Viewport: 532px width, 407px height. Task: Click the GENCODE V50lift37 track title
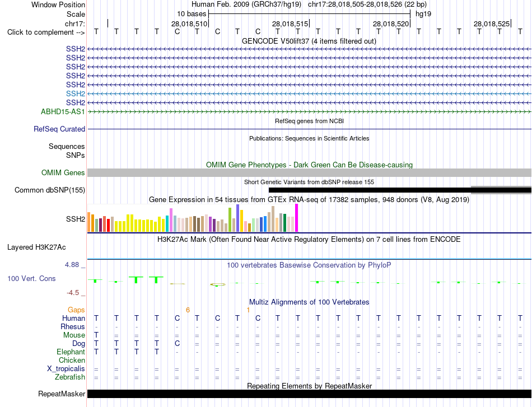[309, 41]
